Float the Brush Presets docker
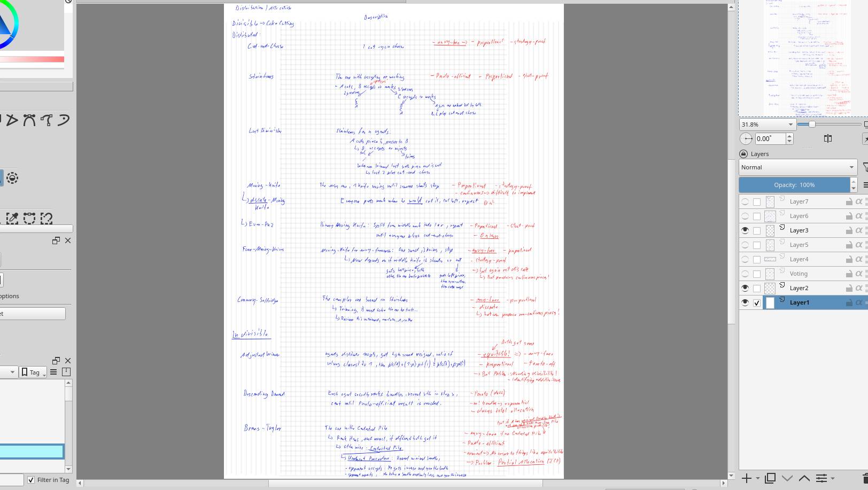This screenshot has height=490, width=868. (x=56, y=361)
